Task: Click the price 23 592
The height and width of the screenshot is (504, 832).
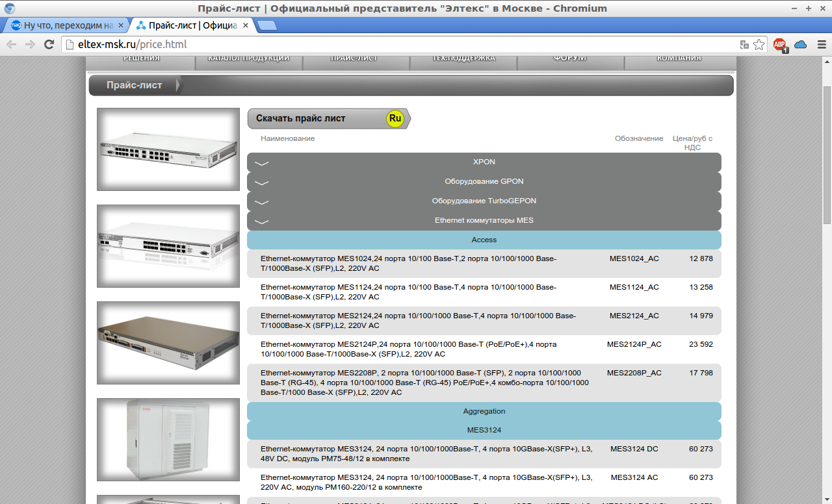Action: click(701, 344)
